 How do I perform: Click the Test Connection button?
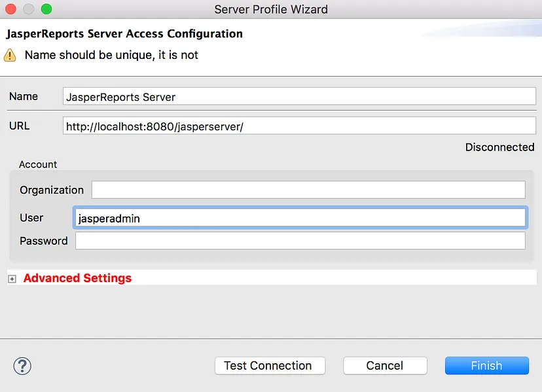point(270,366)
